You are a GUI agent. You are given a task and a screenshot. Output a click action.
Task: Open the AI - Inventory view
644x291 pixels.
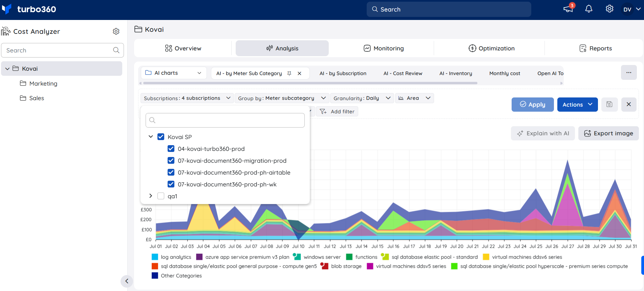click(x=455, y=73)
